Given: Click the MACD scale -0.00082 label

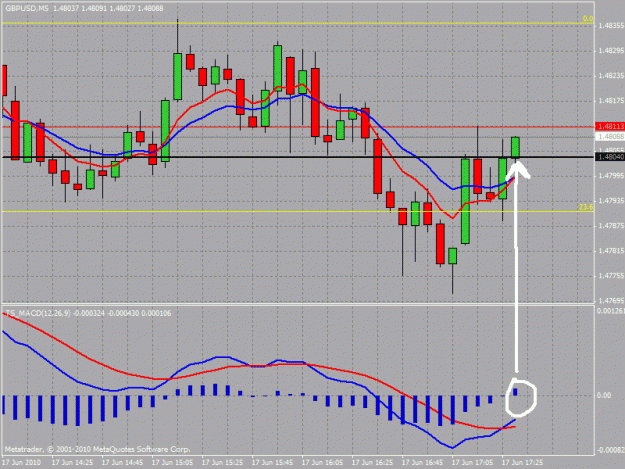Looking at the screenshot, I should (611, 450).
